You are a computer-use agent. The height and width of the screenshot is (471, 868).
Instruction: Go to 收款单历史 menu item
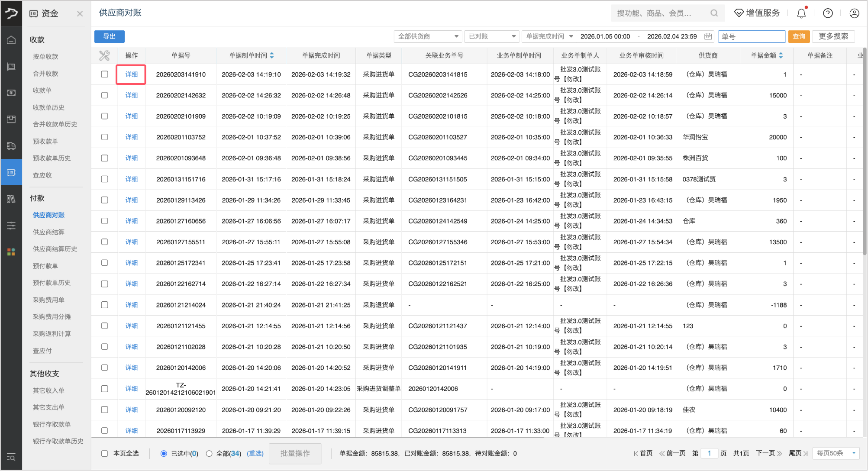(48, 107)
